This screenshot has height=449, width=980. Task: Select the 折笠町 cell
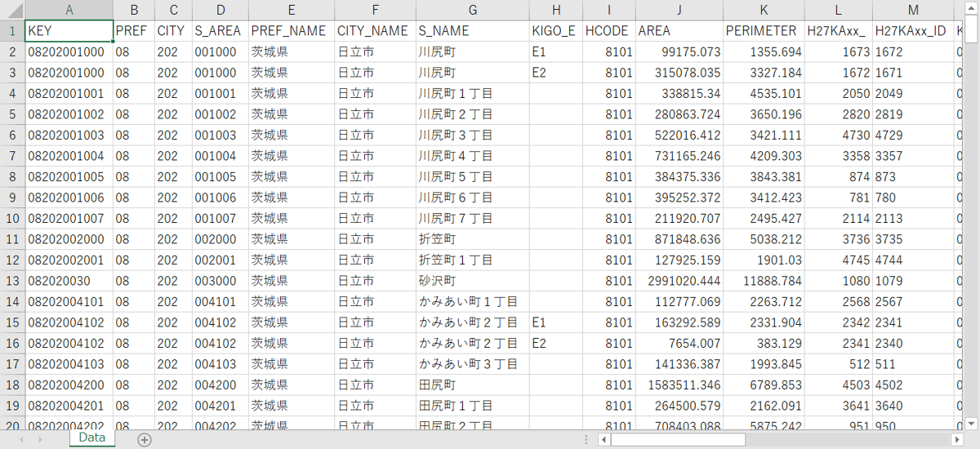472,239
